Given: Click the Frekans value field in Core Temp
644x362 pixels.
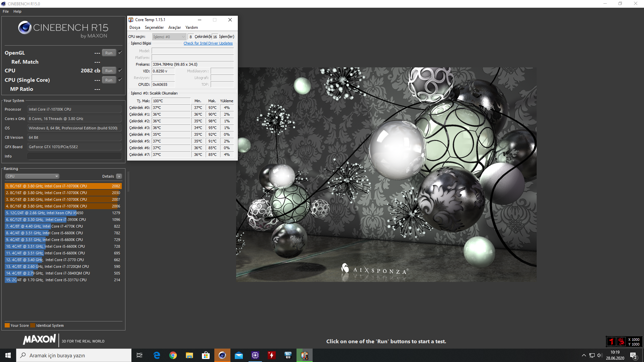Looking at the screenshot, I should point(193,64).
